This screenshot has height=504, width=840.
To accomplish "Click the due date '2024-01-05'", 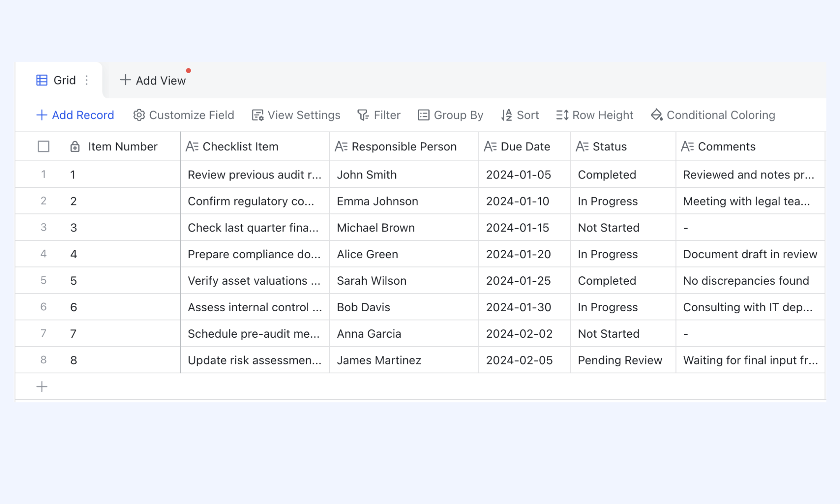I will pyautogui.click(x=525, y=175).
